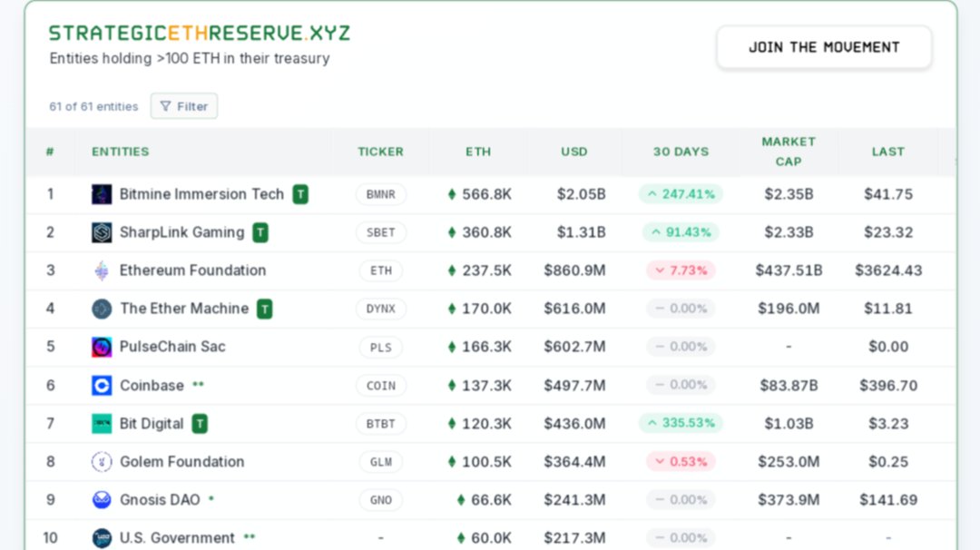
Task: Click the ETH ticker pill
Action: click(380, 270)
